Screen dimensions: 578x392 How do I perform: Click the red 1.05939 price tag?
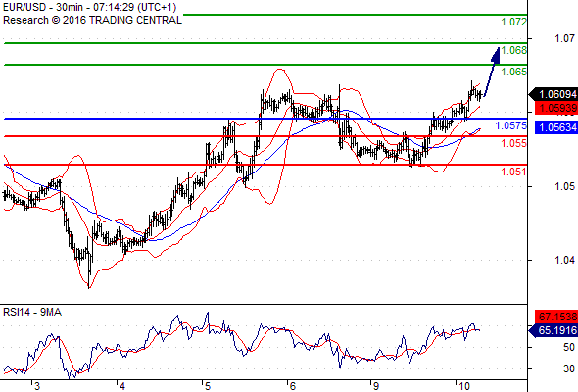[555, 108]
